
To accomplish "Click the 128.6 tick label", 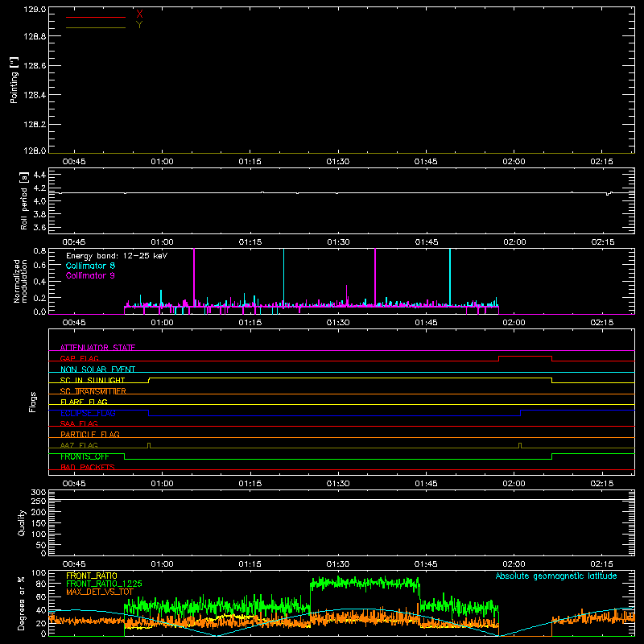I will (x=35, y=66).
